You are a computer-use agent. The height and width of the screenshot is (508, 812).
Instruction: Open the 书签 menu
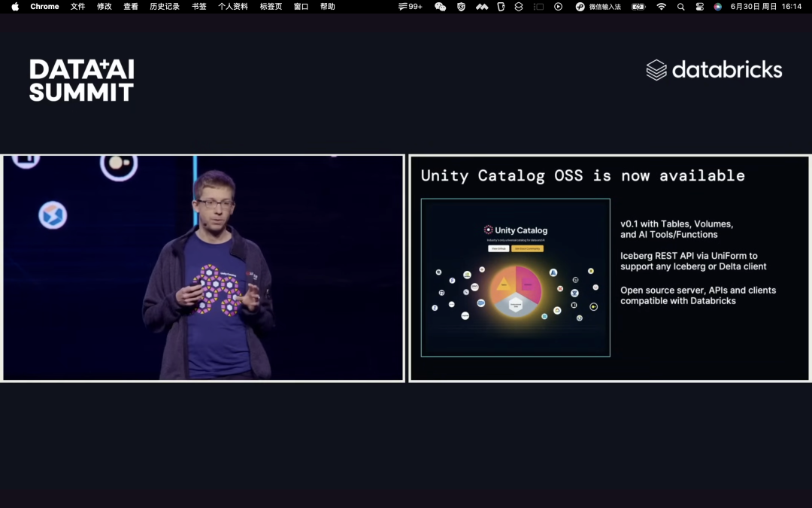pos(198,7)
